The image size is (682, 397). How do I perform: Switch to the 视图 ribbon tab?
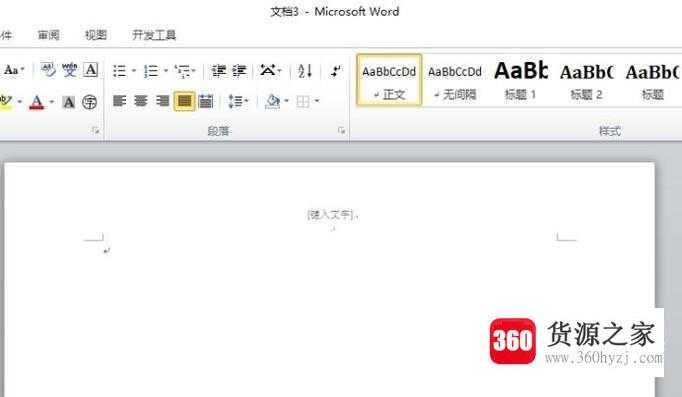click(96, 35)
